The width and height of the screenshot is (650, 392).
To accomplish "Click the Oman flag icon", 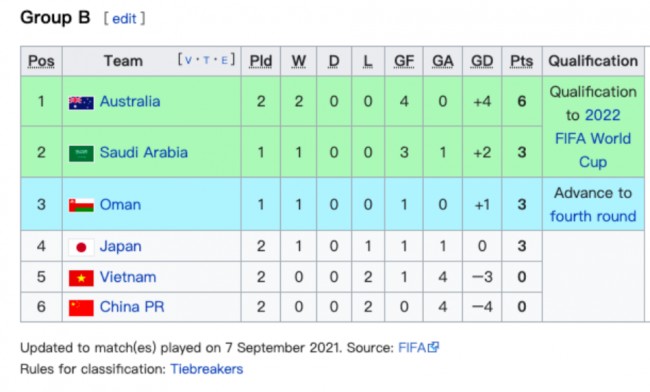I will click(x=81, y=205).
